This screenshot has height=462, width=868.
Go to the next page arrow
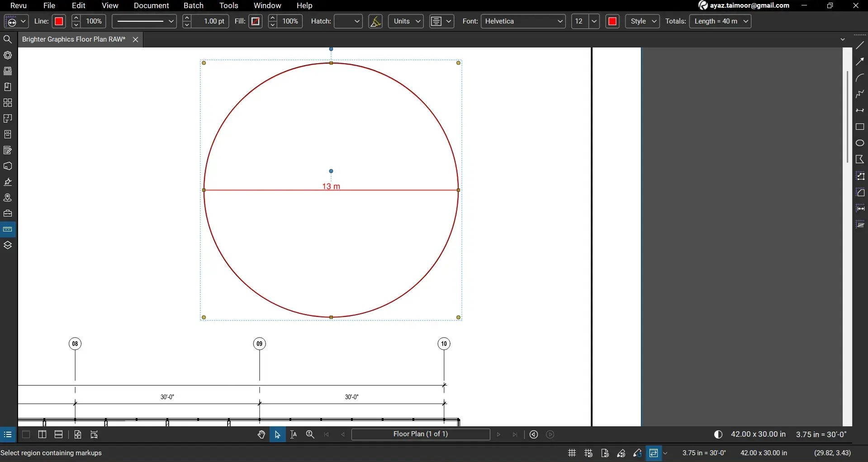click(499, 434)
